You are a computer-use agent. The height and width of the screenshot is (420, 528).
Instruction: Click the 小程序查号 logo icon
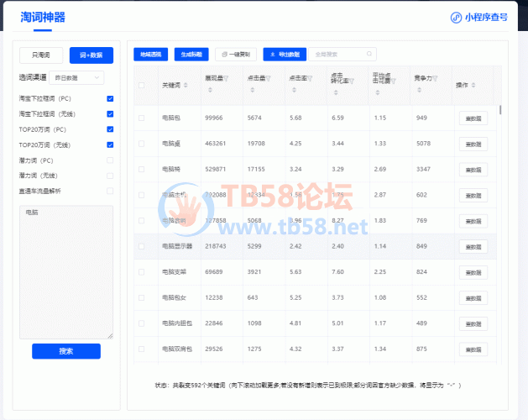tap(456, 18)
